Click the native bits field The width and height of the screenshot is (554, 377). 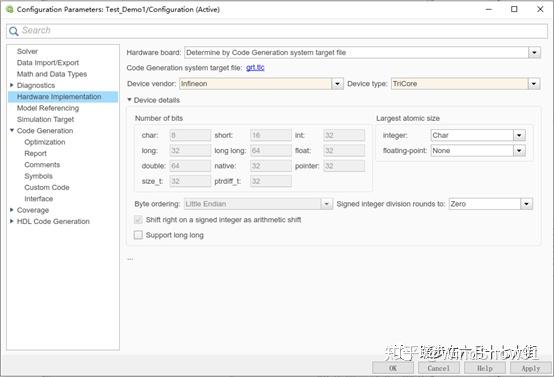coord(271,166)
